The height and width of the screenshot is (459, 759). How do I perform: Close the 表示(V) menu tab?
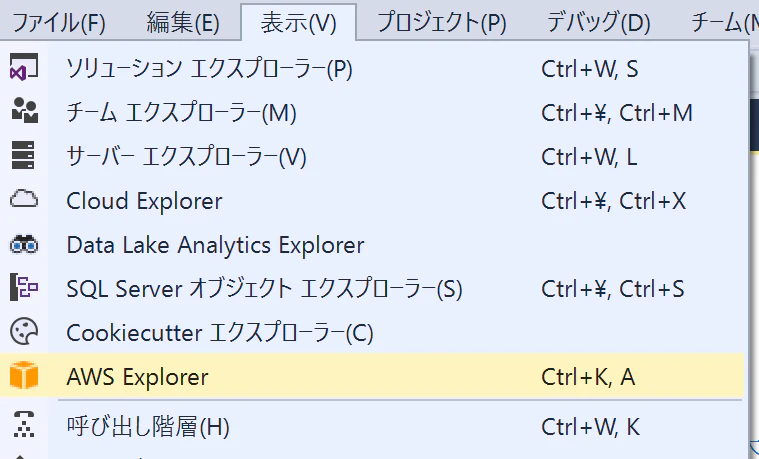coord(298,22)
